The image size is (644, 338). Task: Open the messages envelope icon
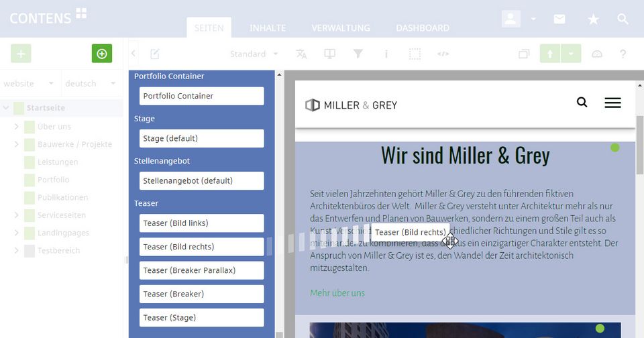[x=559, y=19]
